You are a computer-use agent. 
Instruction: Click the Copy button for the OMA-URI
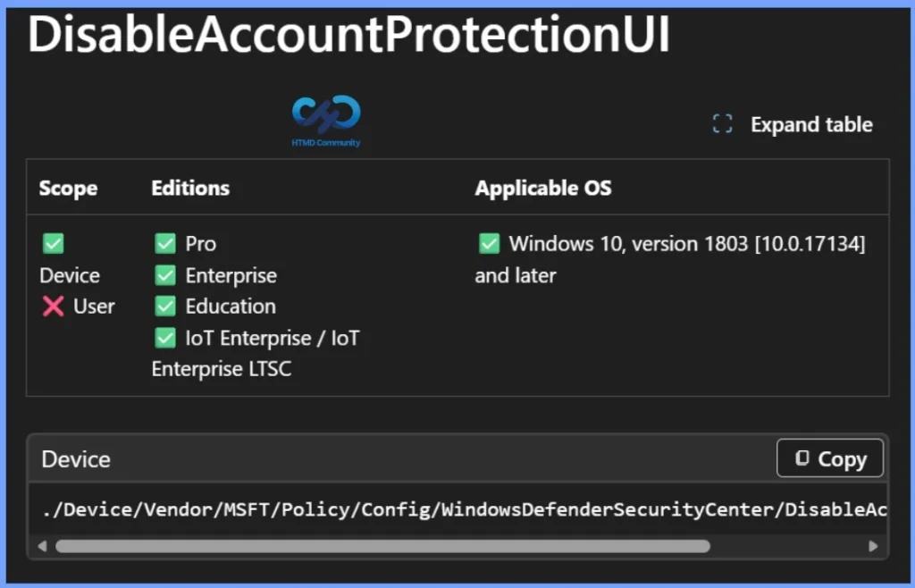pyautogui.click(x=829, y=458)
